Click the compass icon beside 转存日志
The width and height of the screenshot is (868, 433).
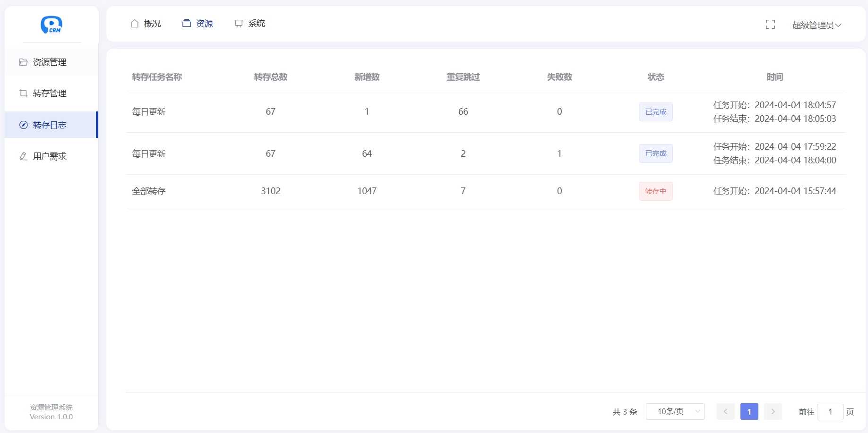click(23, 125)
